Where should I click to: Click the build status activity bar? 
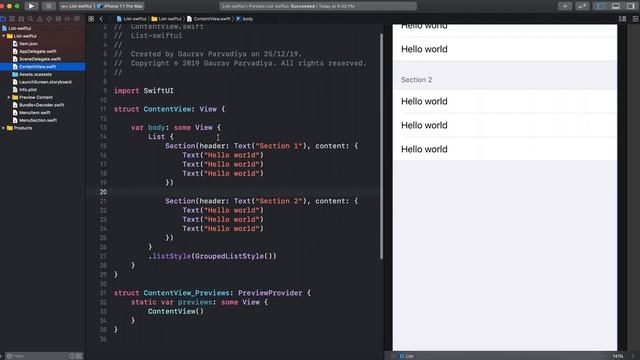coord(318,6)
